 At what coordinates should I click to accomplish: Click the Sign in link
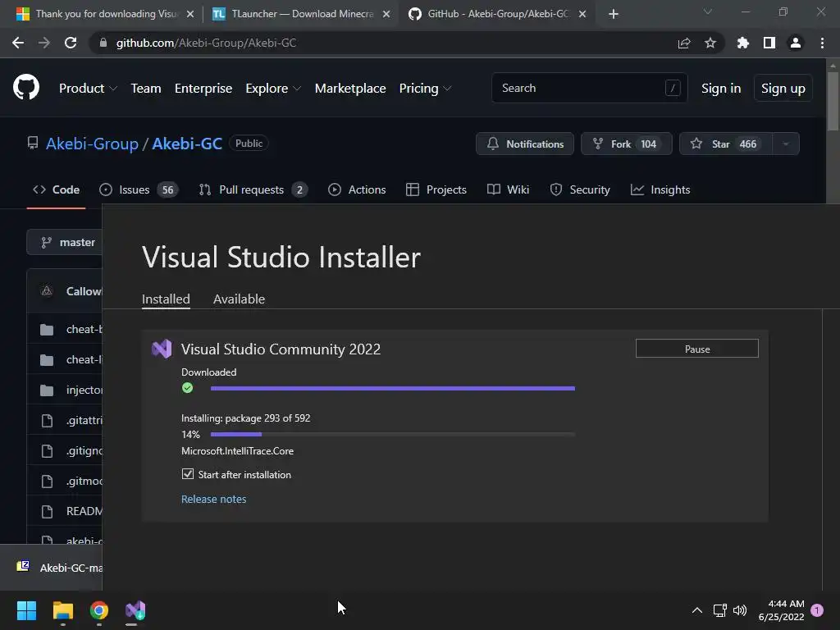tap(721, 89)
